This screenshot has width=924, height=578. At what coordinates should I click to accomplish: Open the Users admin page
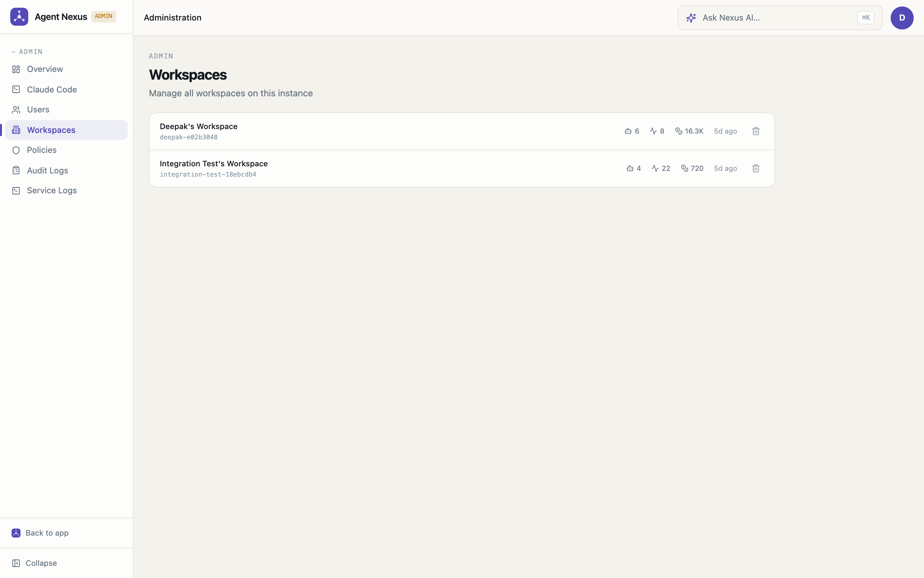pyautogui.click(x=66, y=110)
